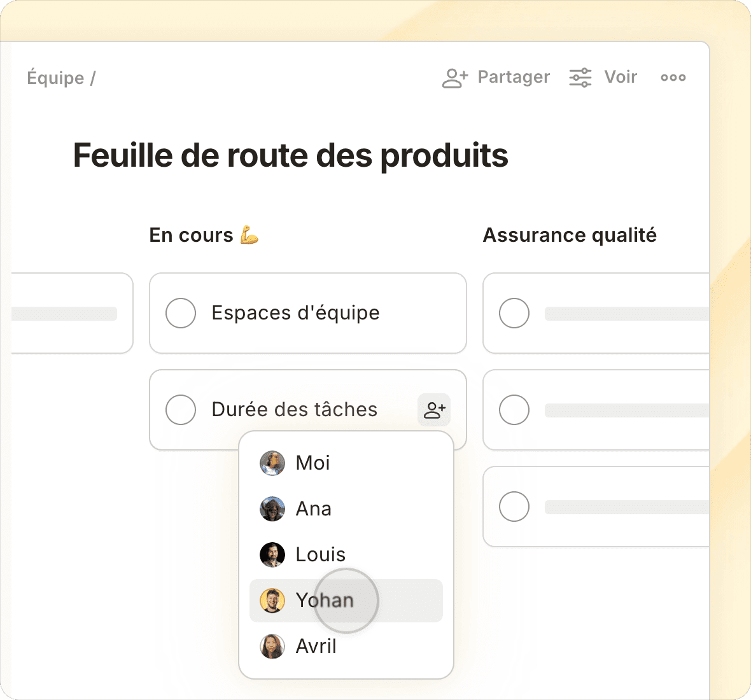Click the assign person icon on Durée des tâches

click(434, 410)
